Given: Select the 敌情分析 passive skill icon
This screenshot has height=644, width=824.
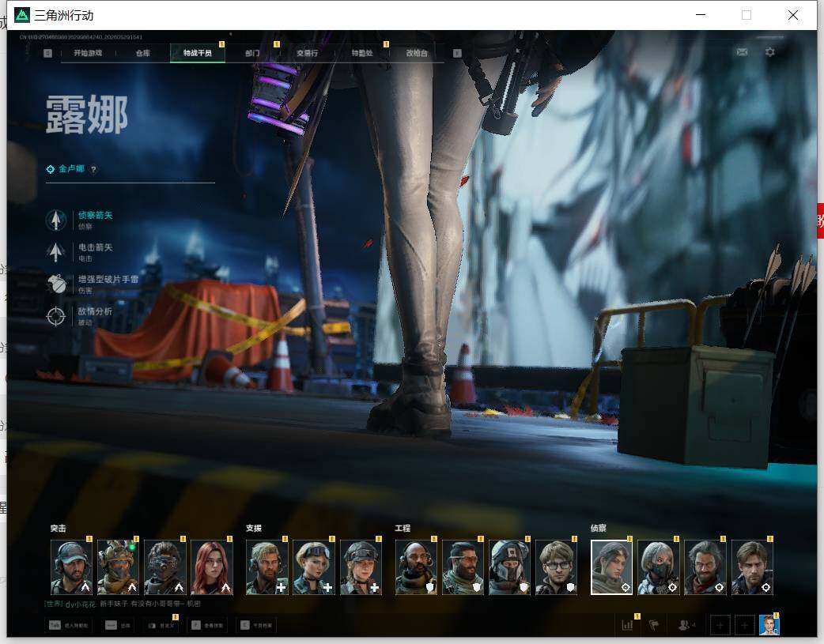Looking at the screenshot, I should pyautogui.click(x=55, y=316).
